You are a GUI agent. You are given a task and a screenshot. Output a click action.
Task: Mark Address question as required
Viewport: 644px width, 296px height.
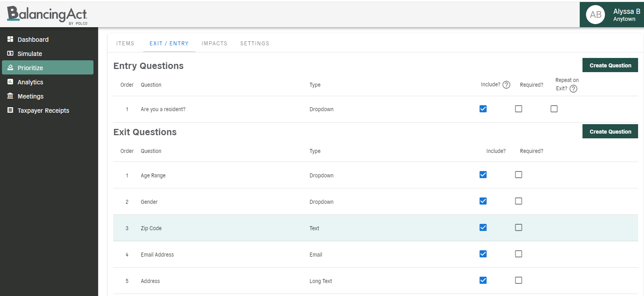pyautogui.click(x=519, y=280)
